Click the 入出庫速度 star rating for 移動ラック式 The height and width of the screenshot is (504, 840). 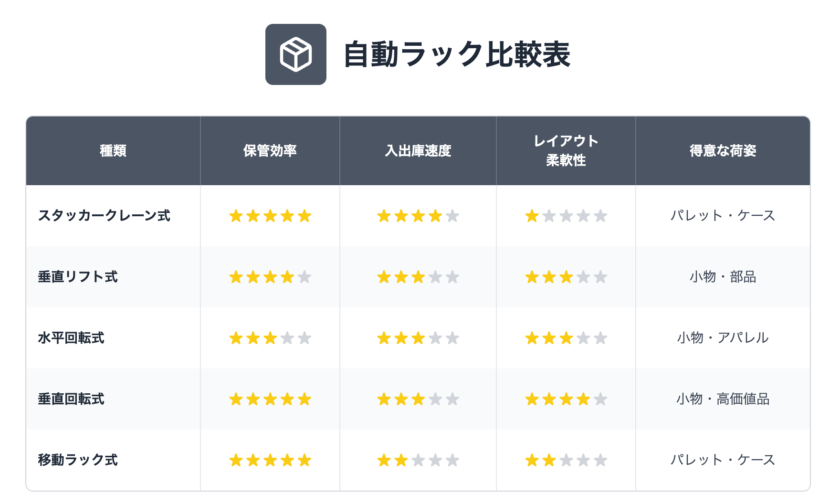coord(418,461)
